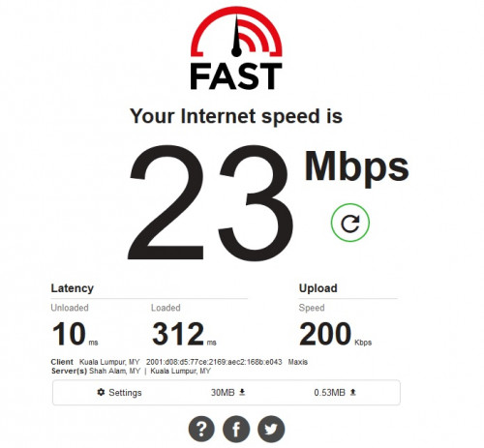Click the 10 ms unloaded latency value
This screenshot has width=484, height=448.
pos(75,334)
